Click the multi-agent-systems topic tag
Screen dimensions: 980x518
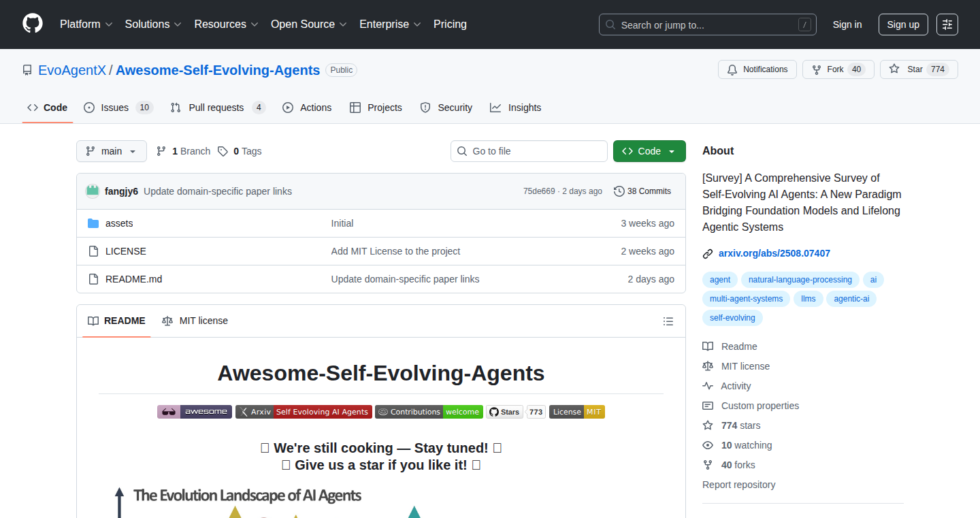click(x=747, y=299)
